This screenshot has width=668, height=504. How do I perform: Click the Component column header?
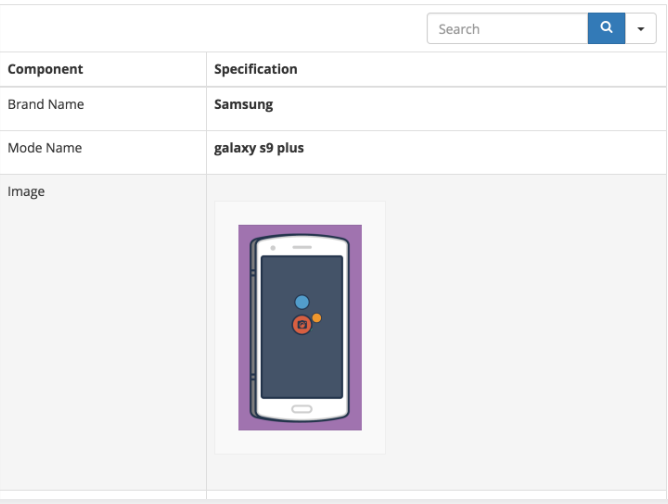pos(45,70)
